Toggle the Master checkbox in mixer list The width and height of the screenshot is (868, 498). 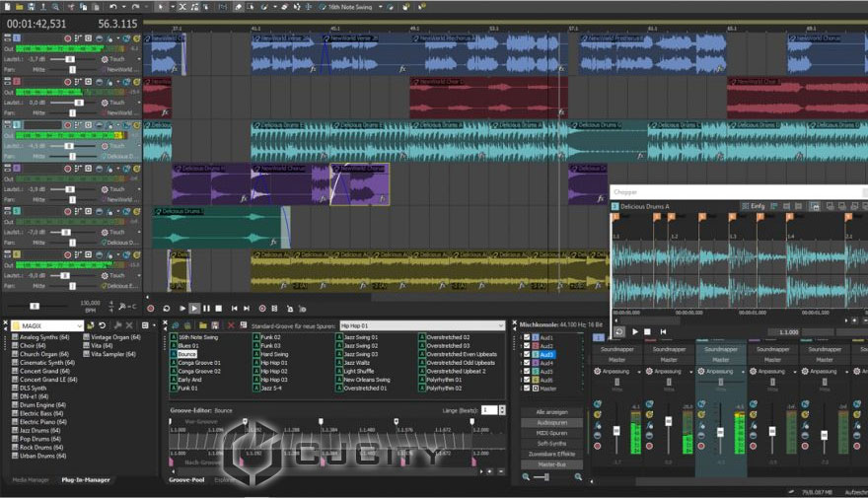[527, 389]
